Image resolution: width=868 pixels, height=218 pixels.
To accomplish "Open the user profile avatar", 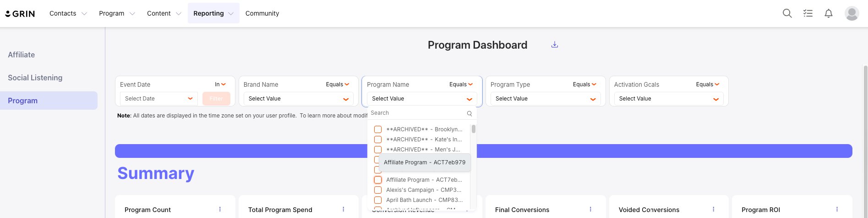I will coord(852,13).
